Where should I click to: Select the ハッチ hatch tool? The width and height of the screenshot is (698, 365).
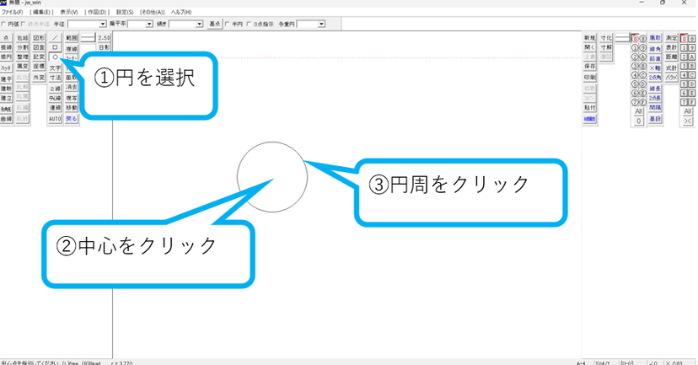tap(6, 68)
